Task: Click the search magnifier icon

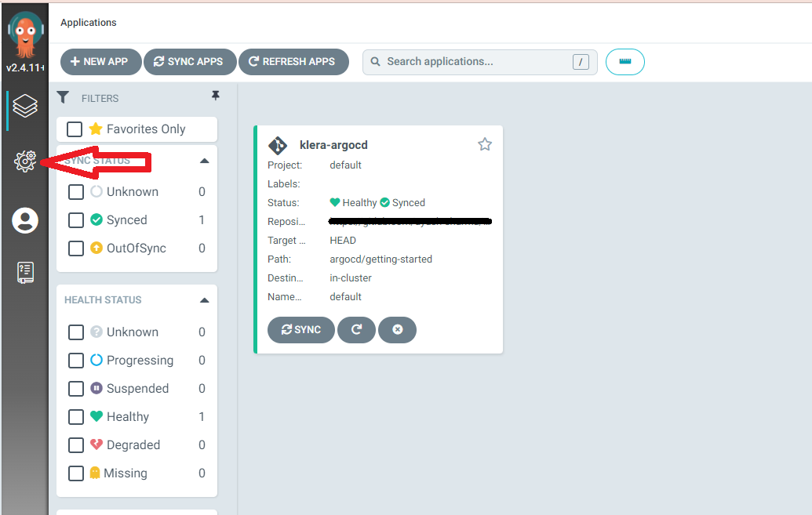Action: pos(376,62)
